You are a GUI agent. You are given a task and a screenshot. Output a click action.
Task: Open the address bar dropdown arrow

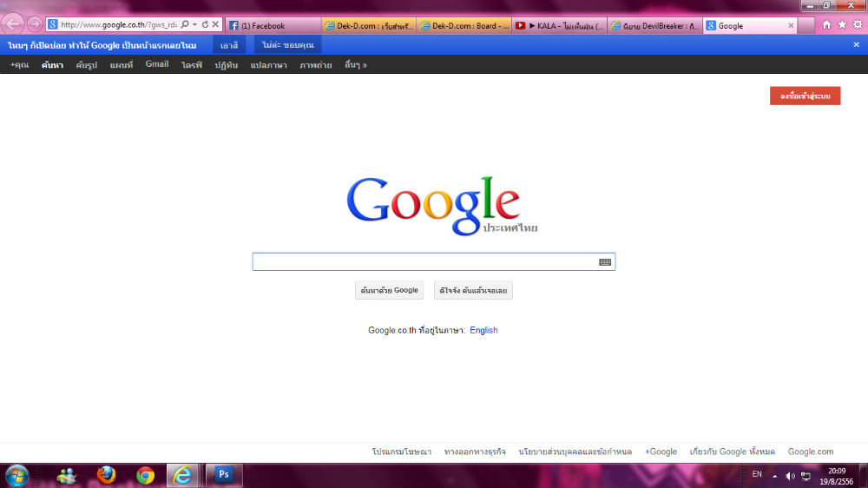coord(194,24)
